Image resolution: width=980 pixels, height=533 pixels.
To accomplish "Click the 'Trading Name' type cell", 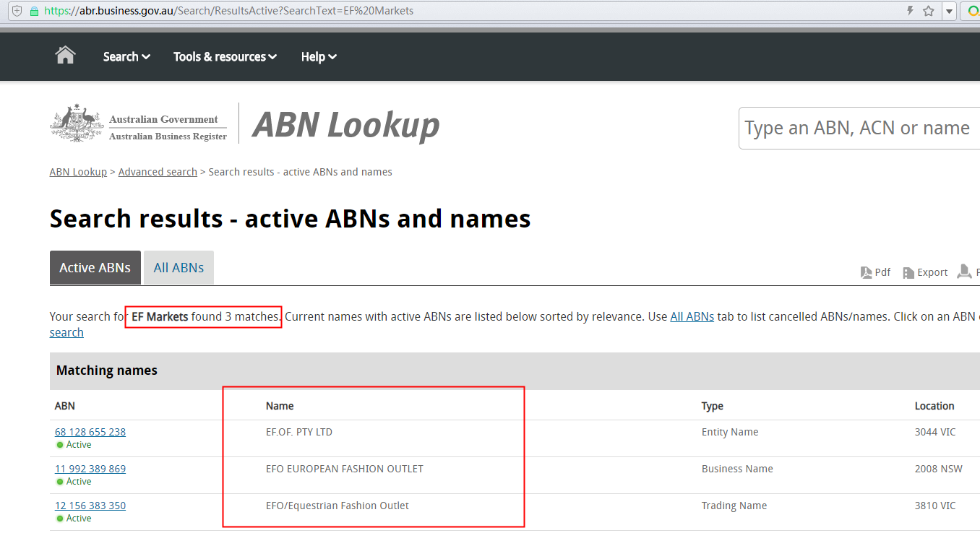I will [x=734, y=506].
